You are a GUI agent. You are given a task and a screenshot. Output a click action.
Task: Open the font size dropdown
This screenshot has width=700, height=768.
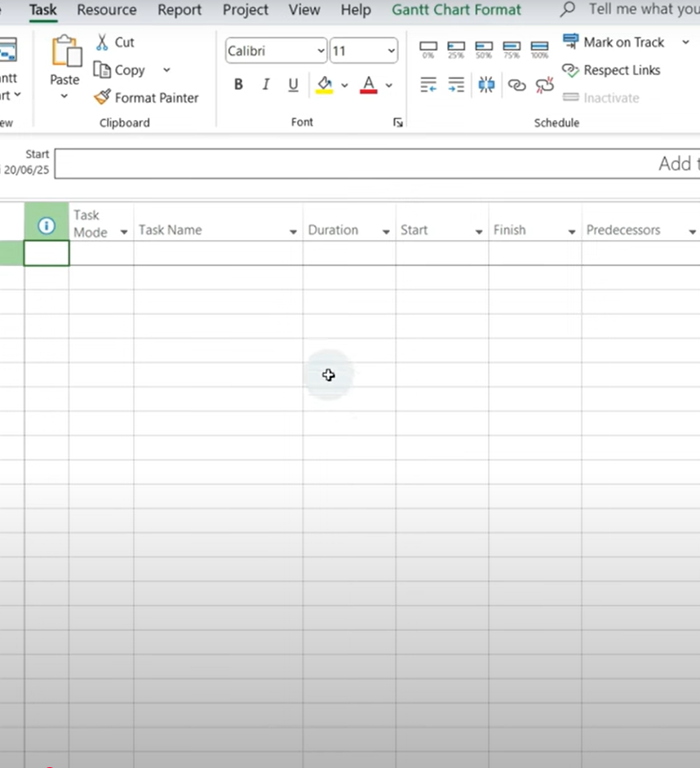[390, 51]
